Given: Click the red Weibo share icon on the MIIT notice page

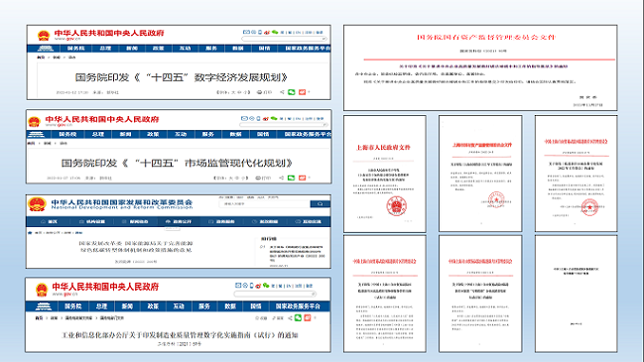Looking at the screenshot, I should [308, 317].
